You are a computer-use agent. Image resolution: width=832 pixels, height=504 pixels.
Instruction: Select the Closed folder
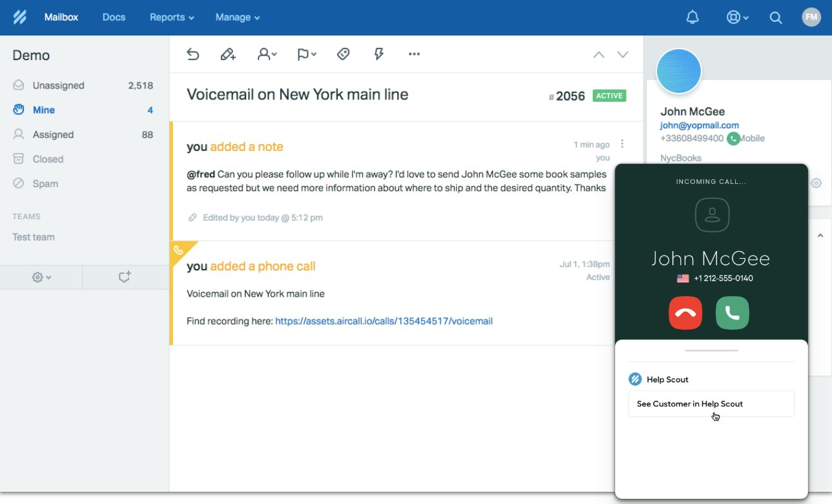point(84,159)
